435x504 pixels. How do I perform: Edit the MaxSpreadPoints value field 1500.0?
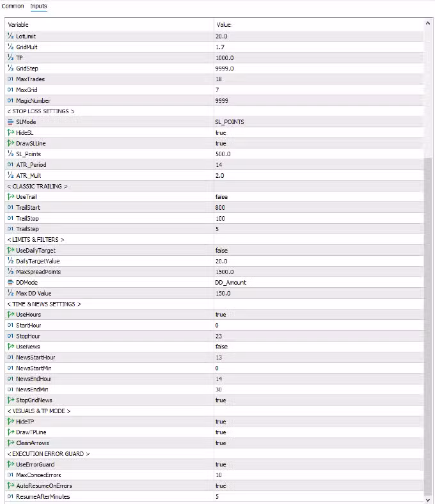(225, 271)
